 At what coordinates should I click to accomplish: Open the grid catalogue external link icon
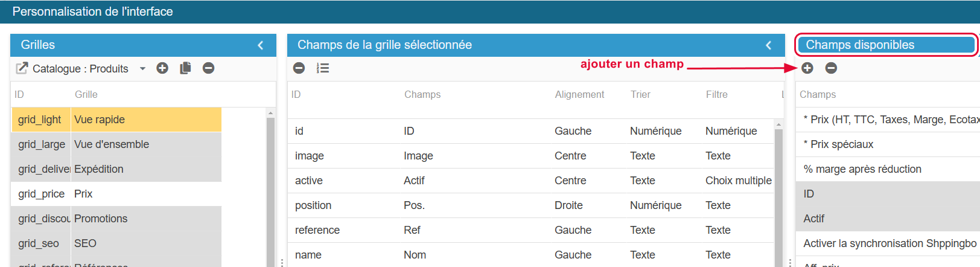point(22,68)
